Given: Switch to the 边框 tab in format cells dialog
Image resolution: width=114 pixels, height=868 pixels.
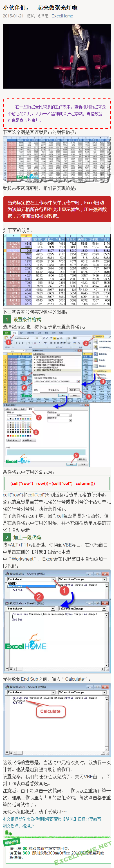Looking at the screenshot, I should (x=23, y=409).
